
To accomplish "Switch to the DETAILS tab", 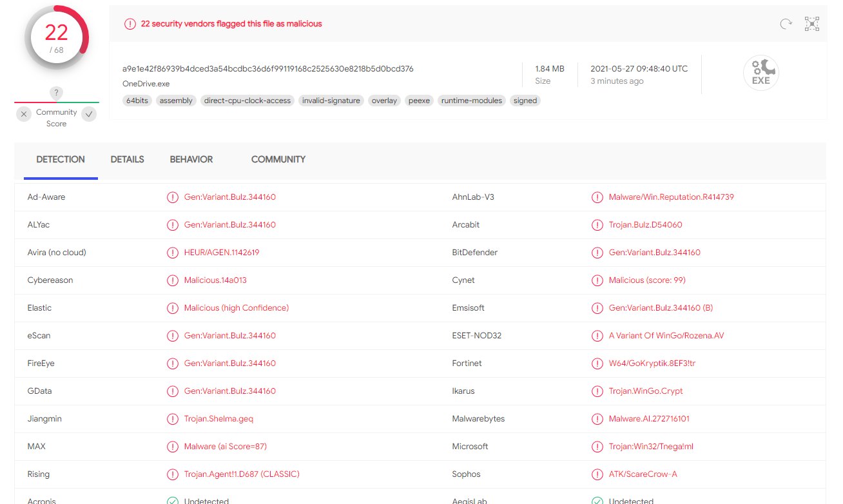I will tap(127, 159).
